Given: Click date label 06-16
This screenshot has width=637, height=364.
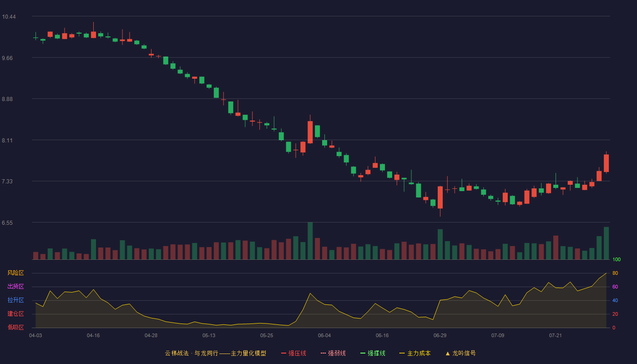Looking at the screenshot, I should [382, 335].
